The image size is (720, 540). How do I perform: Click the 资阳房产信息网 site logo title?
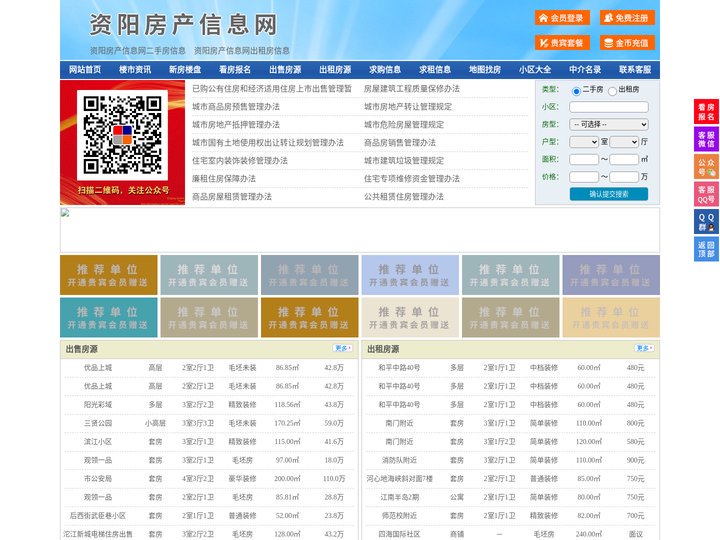tap(184, 24)
